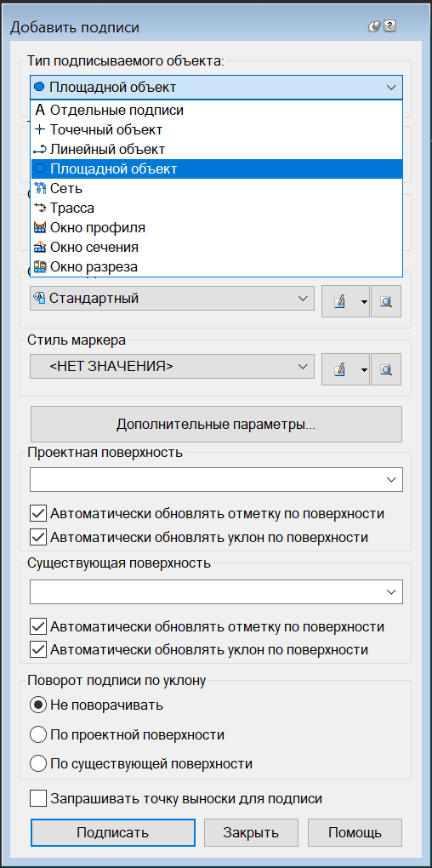The height and width of the screenshot is (868, 432).
Task: Open the Существующая поверхность surface dropdown
Action: click(392, 591)
